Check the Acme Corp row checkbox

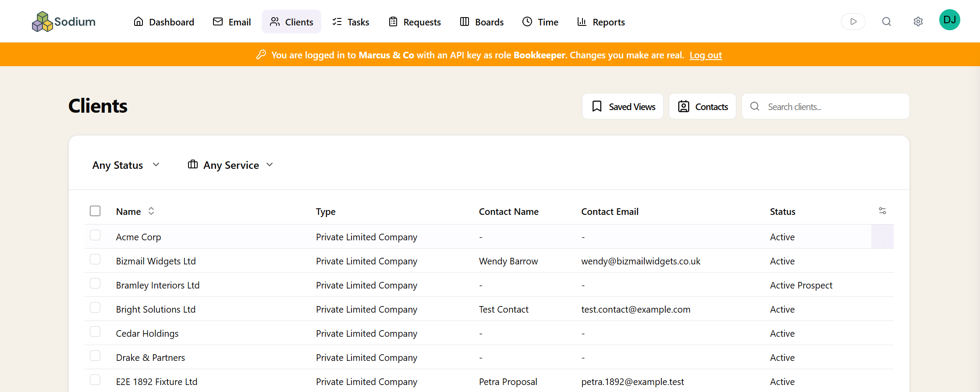click(x=95, y=235)
